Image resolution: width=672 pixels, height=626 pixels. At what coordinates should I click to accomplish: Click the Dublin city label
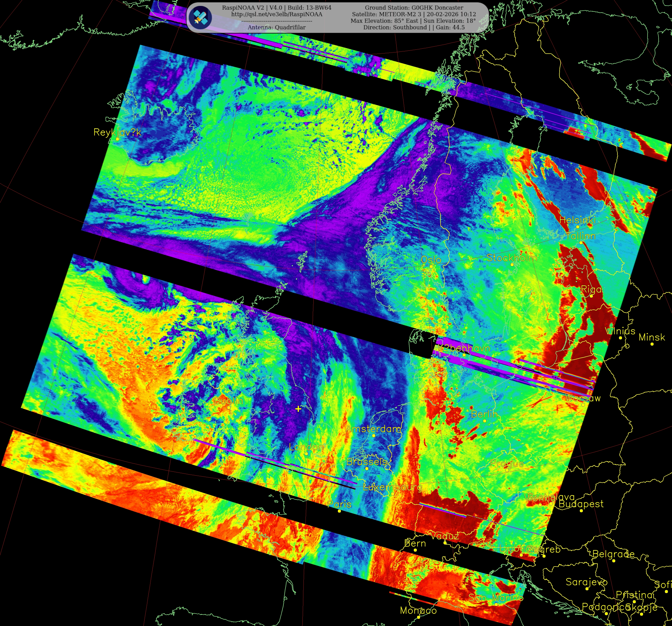[228, 401]
